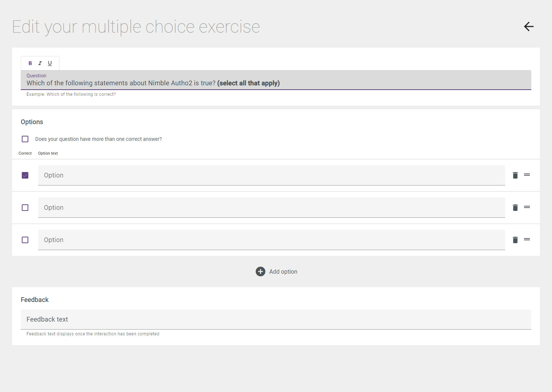Delete the third option with trash icon
The height and width of the screenshot is (392, 552).
click(x=515, y=240)
